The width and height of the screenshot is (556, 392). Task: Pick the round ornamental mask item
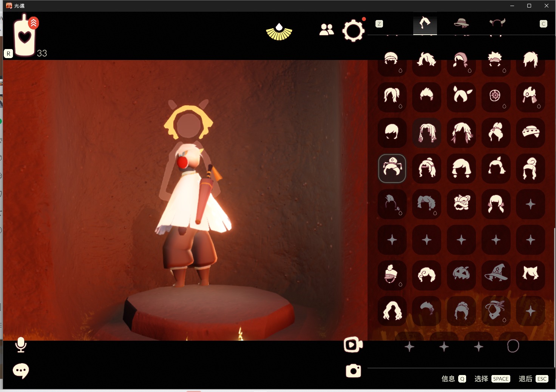coord(496,97)
